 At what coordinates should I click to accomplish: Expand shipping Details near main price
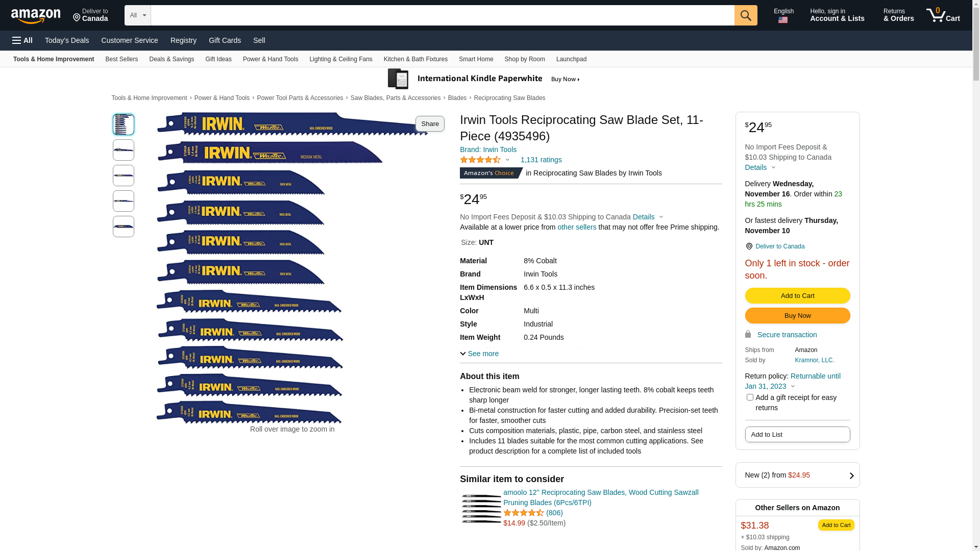[648, 217]
